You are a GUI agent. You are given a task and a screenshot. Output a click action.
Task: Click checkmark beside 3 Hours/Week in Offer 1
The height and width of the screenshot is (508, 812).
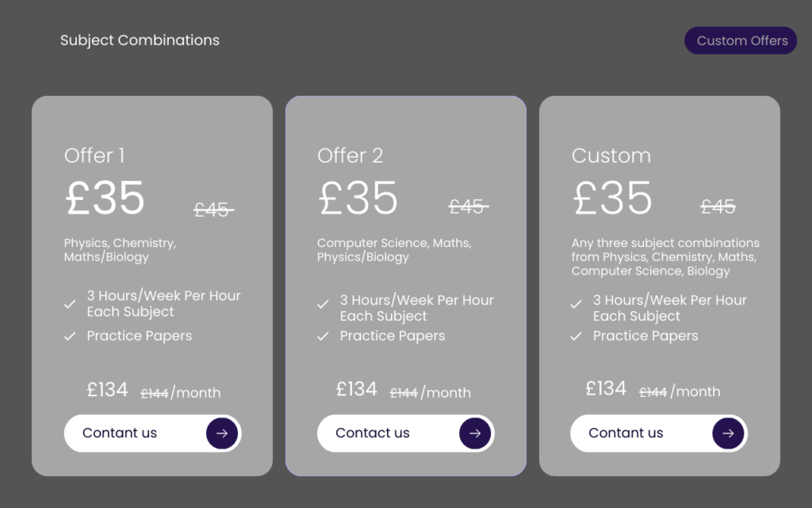(x=70, y=304)
